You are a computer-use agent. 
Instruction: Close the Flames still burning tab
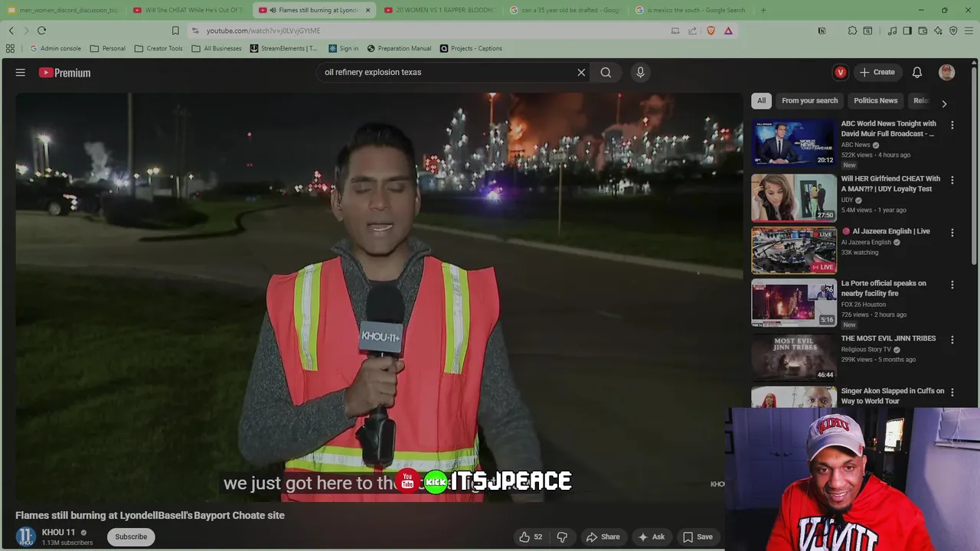pyautogui.click(x=367, y=10)
